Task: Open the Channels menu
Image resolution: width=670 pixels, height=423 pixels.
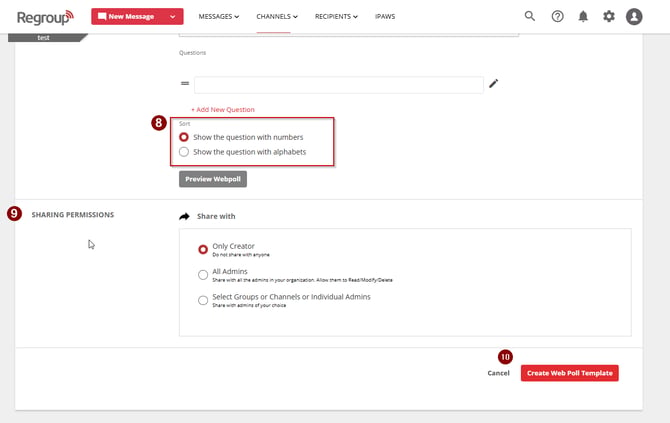Action: pyautogui.click(x=277, y=16)
